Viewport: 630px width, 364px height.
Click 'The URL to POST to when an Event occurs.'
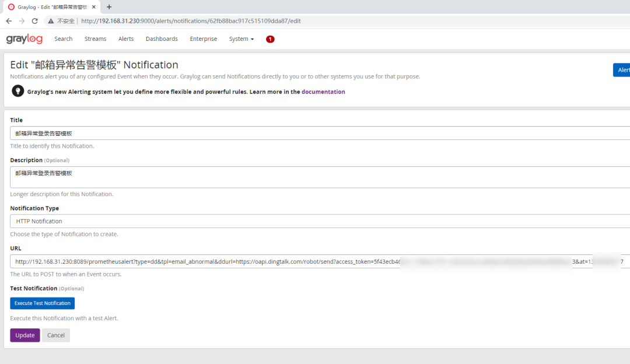[65, 274]
